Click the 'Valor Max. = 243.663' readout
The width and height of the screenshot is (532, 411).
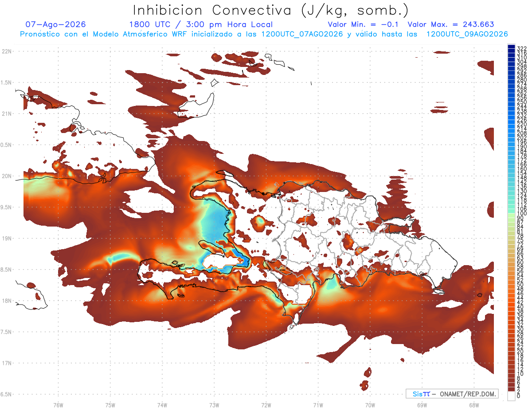(x=451, y=24)
